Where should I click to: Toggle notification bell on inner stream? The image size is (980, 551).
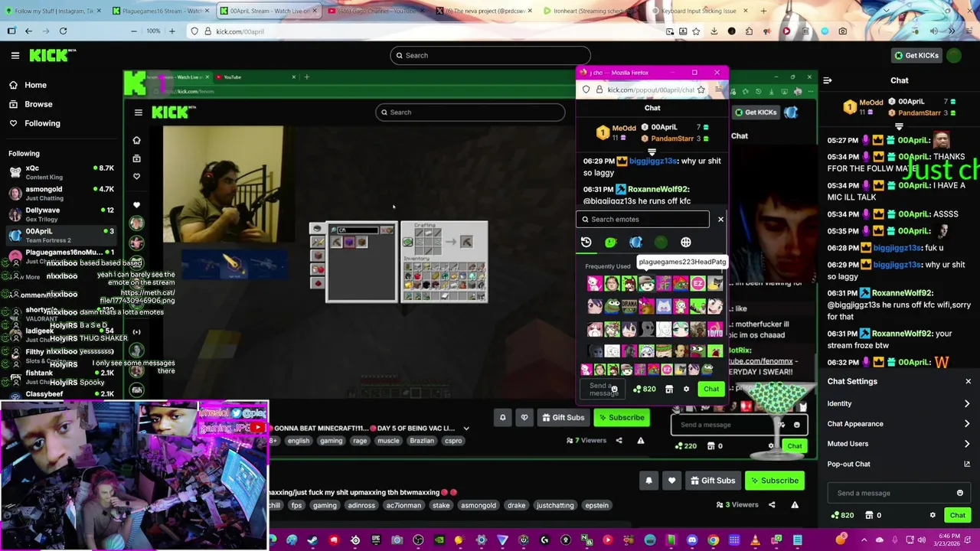click(502, 417)
